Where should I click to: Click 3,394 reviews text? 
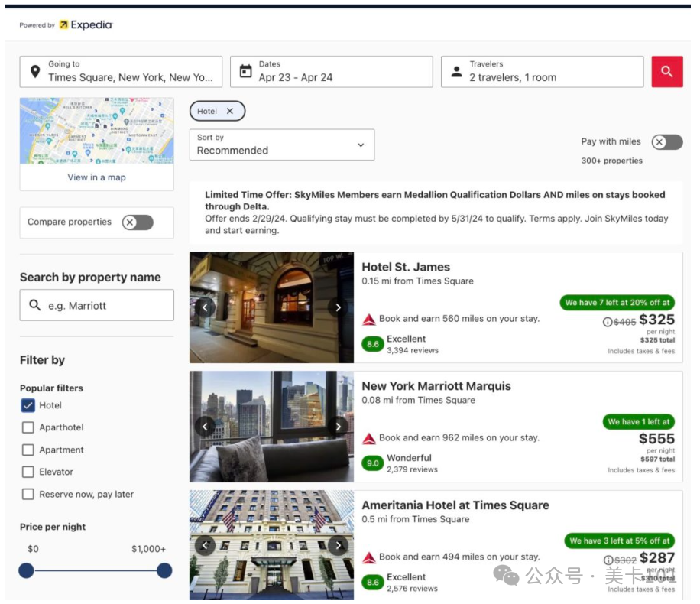click(x=413, y=351)
